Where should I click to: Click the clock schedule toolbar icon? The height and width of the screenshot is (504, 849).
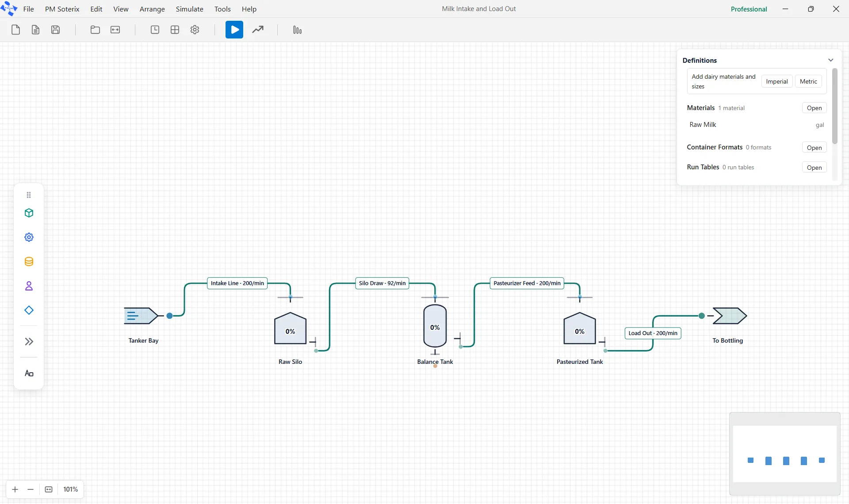155,30
